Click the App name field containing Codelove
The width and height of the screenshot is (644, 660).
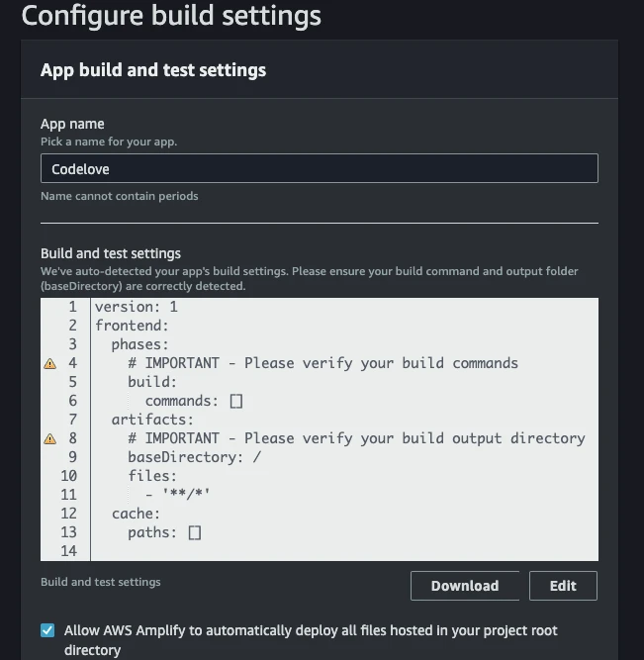[319, 169]
